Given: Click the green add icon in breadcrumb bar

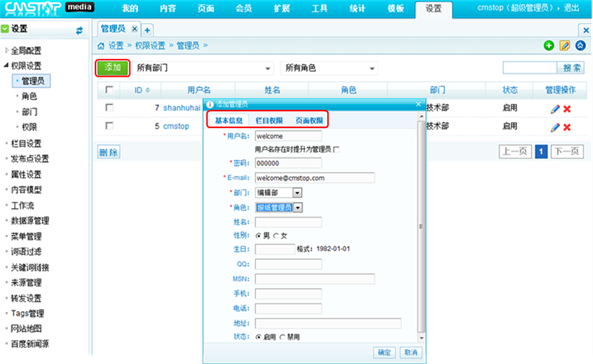Looking at the screenshot, I should click(549, 45).
